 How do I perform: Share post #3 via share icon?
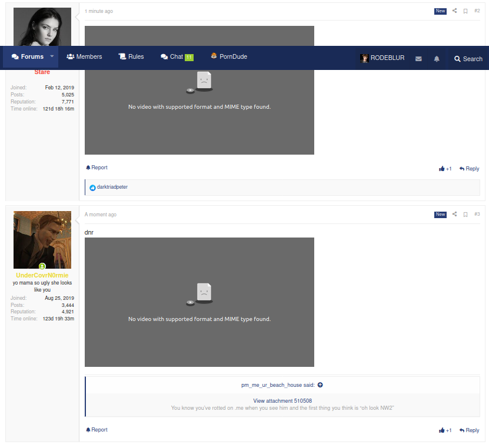454,215
